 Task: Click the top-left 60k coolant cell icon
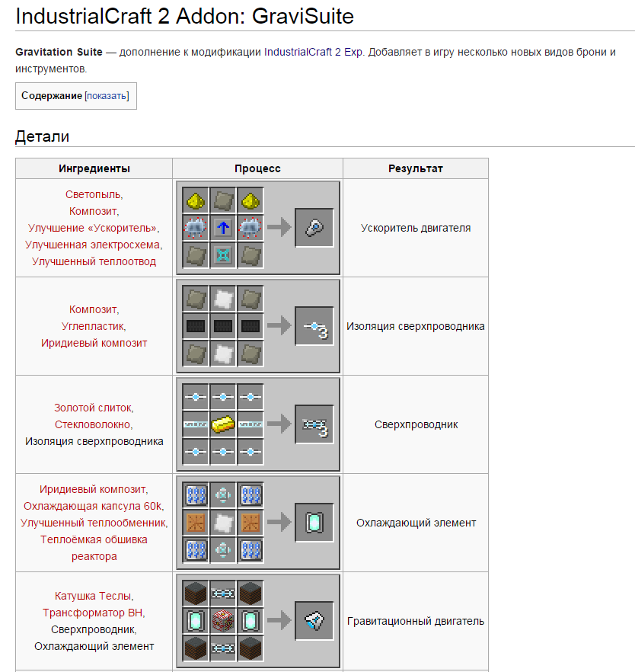click(196, 495)
